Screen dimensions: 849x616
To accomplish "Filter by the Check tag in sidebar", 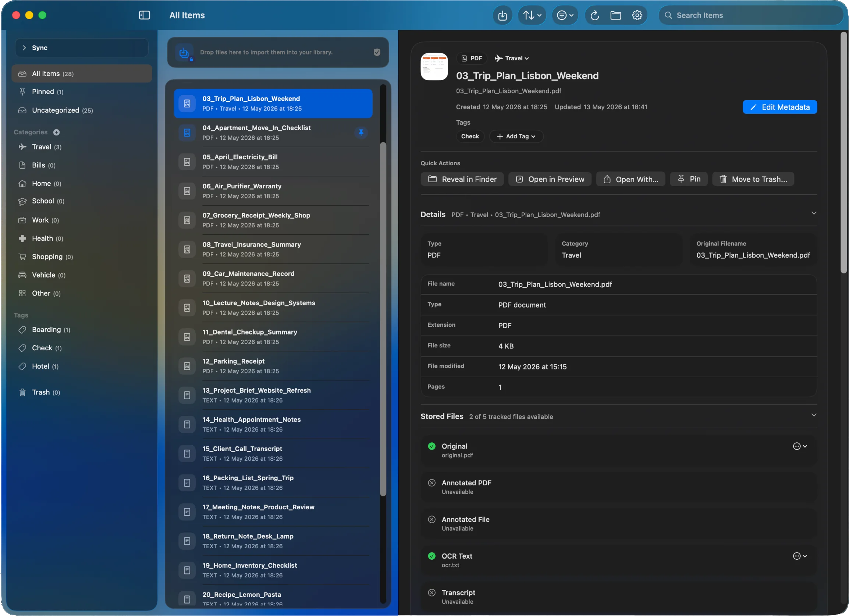I will (x=82, y=348).
